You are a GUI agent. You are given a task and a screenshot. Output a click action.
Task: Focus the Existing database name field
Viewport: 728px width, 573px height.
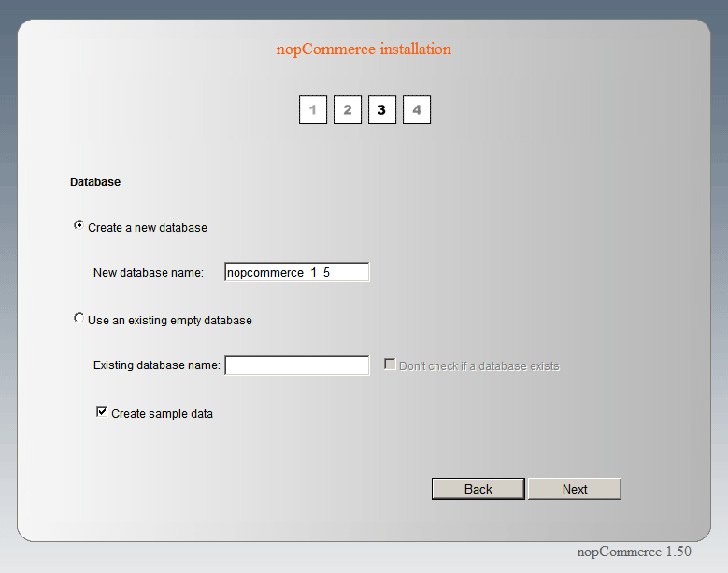click(x=296, y=365)
